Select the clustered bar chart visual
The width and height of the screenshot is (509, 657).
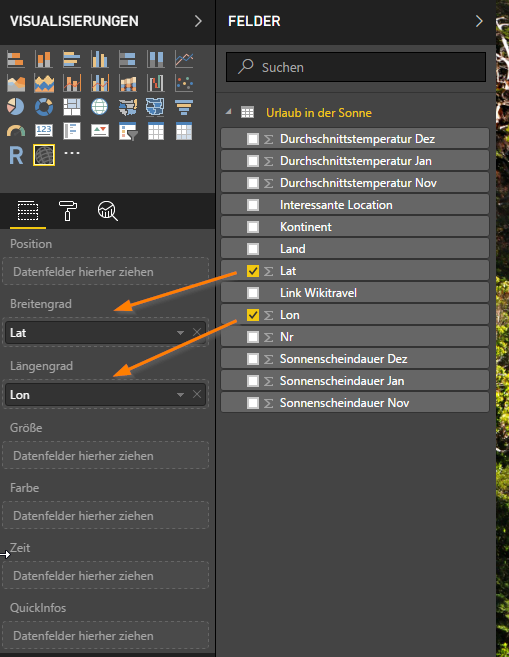(72, 59)
